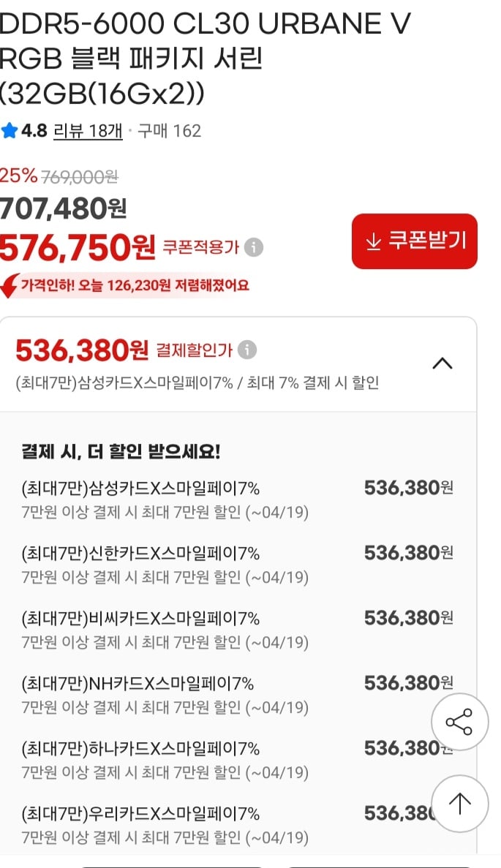Click the share icon on the right side
This screenshot has height=868, width=501.
pyautogui.click(x=460, y=721)
